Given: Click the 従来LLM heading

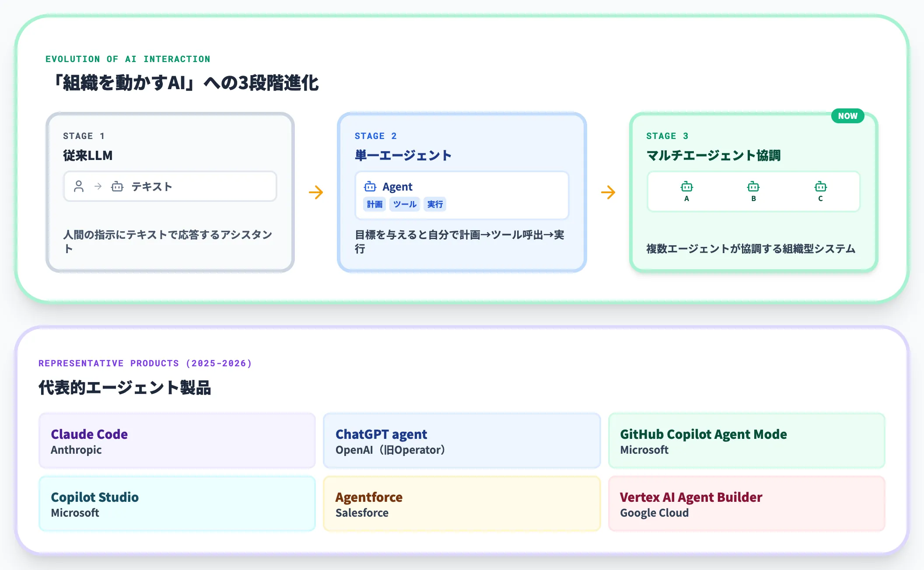Looking at the screenshot, I should coord(88,155).
